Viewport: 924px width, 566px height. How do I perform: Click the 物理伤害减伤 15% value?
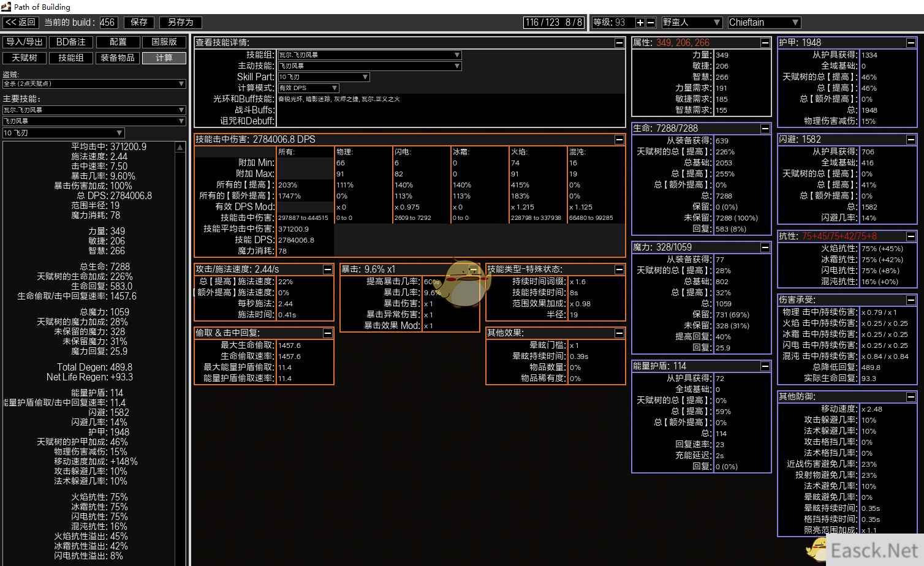coord(869,121)
